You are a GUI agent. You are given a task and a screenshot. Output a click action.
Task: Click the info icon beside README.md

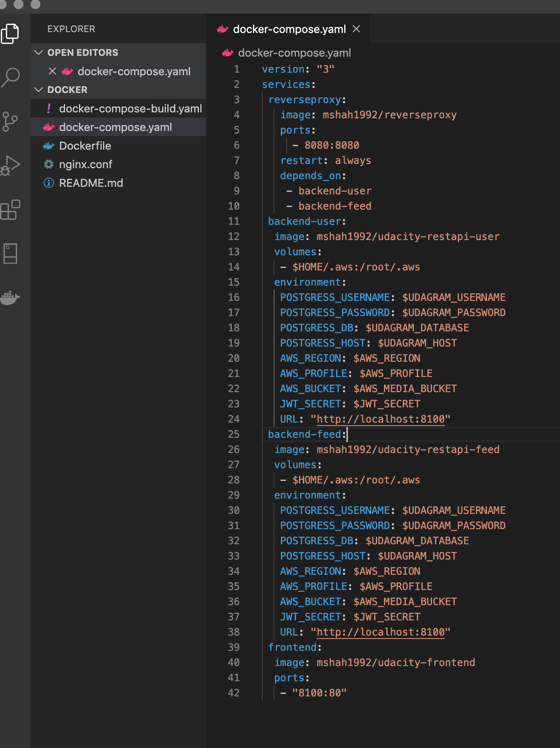49,183
